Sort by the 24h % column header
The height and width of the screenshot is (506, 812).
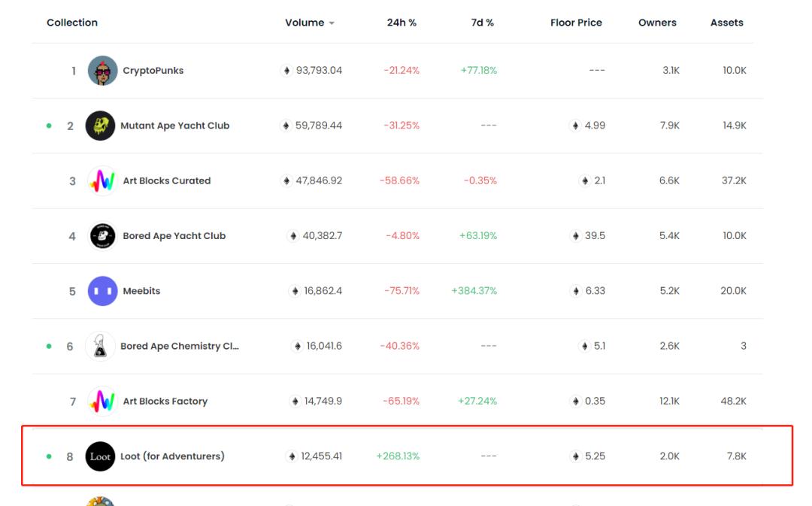[401, 23]
